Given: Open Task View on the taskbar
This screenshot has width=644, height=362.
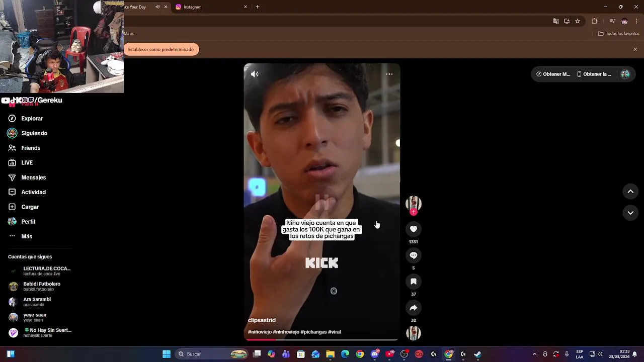Looking at the screenshot, I should coord(257,354).
